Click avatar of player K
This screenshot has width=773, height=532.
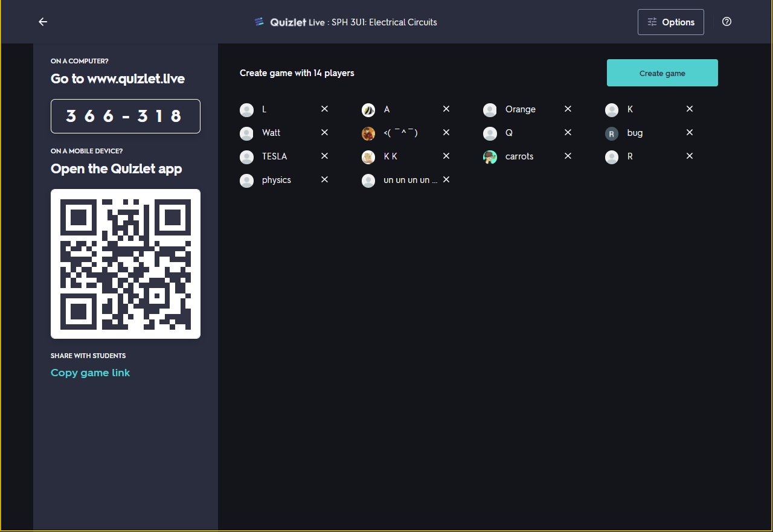coord(612,110)
